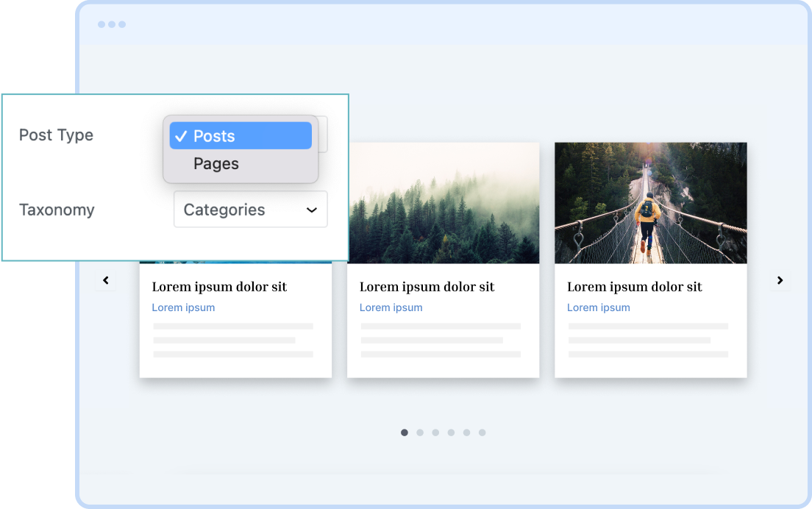Click the next slide arrow
Image resolution: width=812 pixels, height=509 pixels.
[x=780, y=280]
